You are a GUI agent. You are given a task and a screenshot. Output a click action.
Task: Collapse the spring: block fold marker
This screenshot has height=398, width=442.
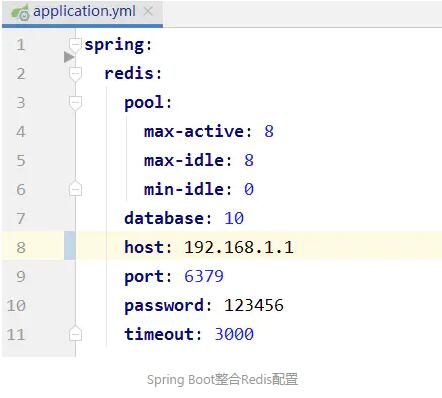coord(75,45)
